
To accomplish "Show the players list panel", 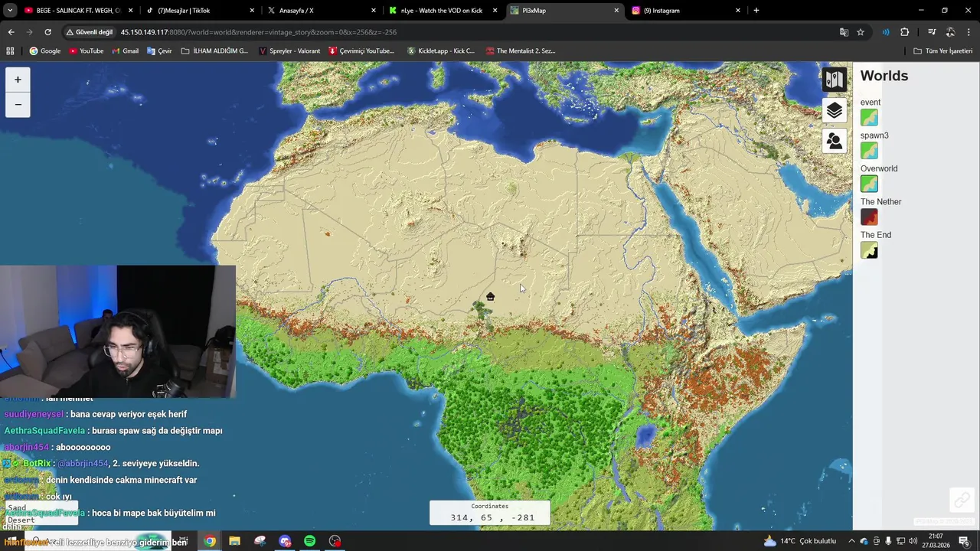I will point(835,141).
